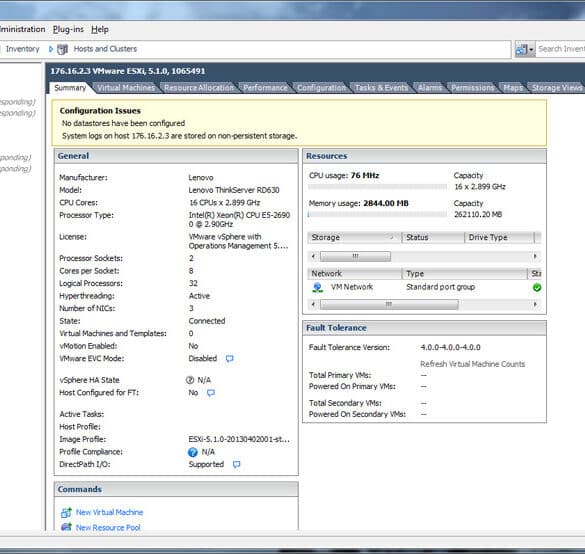Click the non-persistent storage system logs message
Viewport: 585px width, 554px height.
(x=179, y=136)
